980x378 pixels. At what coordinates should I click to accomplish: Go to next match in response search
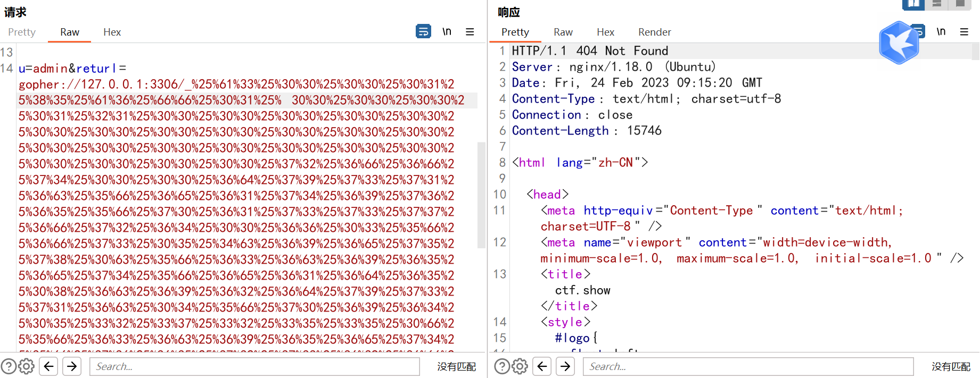pos(565,366)
